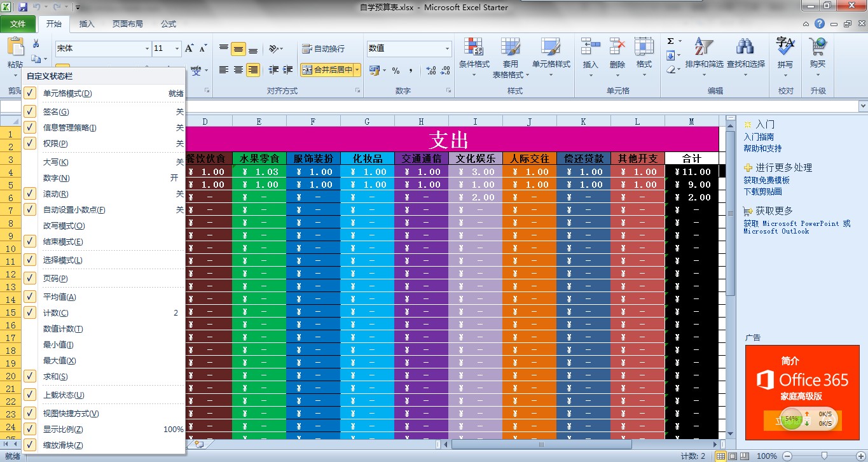Open 条件格式 conditional formatting
This screenshot has width=868, height=462.
click(x=474, y=57)
